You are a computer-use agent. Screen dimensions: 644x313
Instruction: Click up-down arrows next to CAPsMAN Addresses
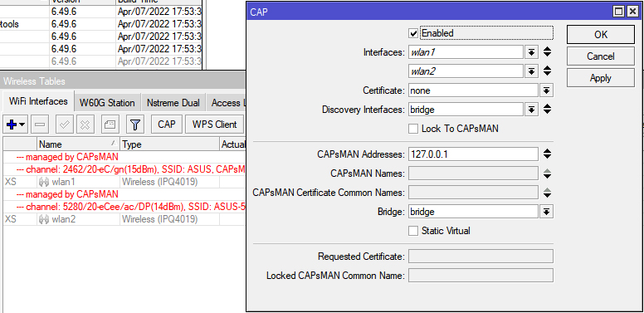547,154
